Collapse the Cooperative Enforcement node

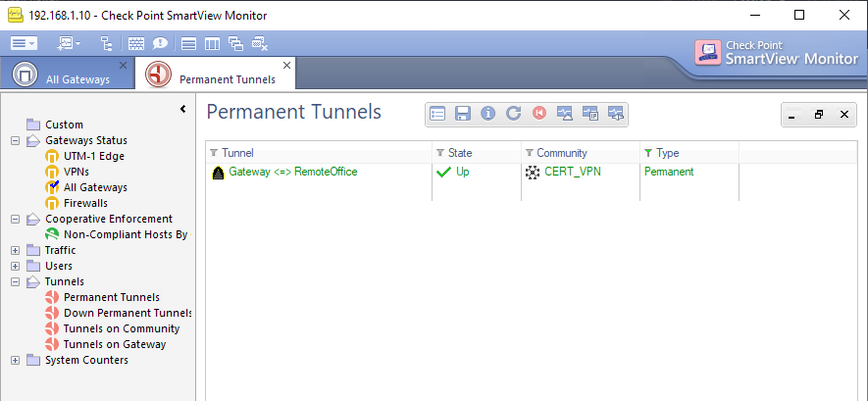point(16,219)
